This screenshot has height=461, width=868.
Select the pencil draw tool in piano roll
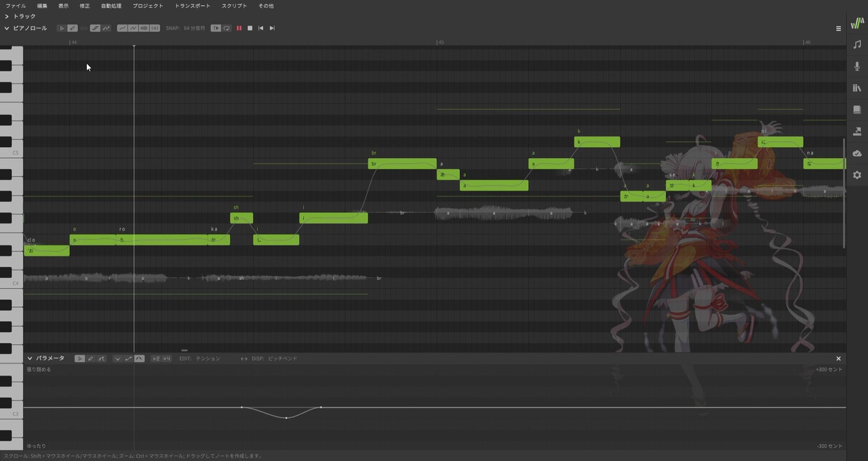[x=72, y=28]
